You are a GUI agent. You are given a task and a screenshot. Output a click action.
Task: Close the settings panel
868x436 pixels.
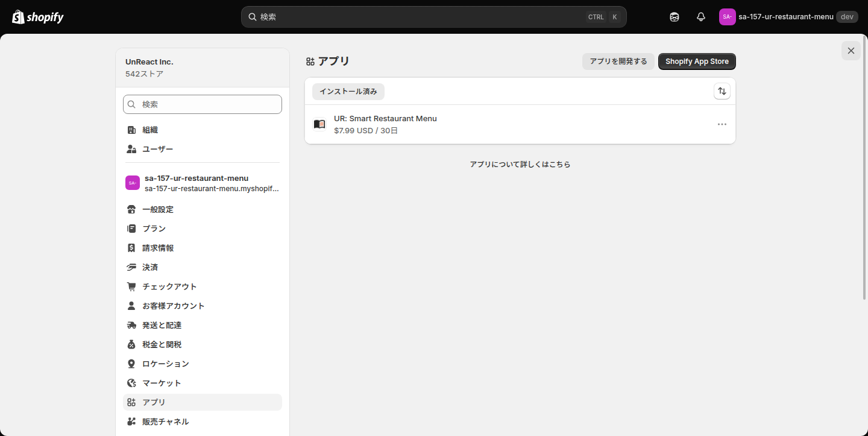click(851, 51)
